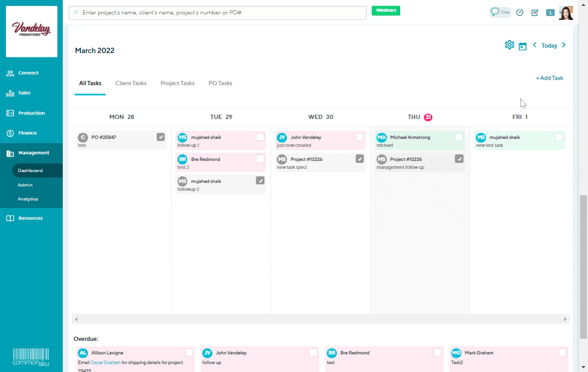
Task: Click the clock reminders icon in the header
Action: point(519,12)
